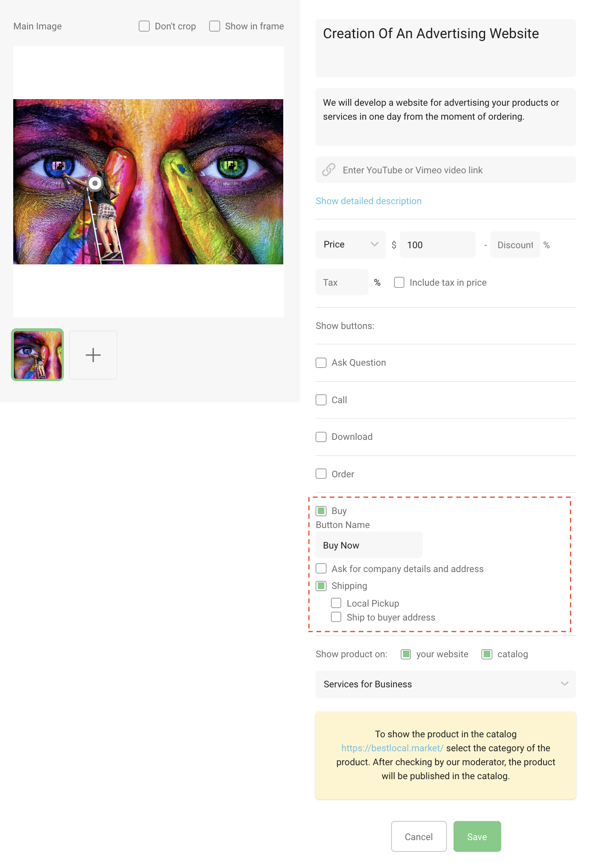The height and width of the screenshot is (868, 590).
Task: Enable the Show in frame checkbox
Action: [214, 26]
